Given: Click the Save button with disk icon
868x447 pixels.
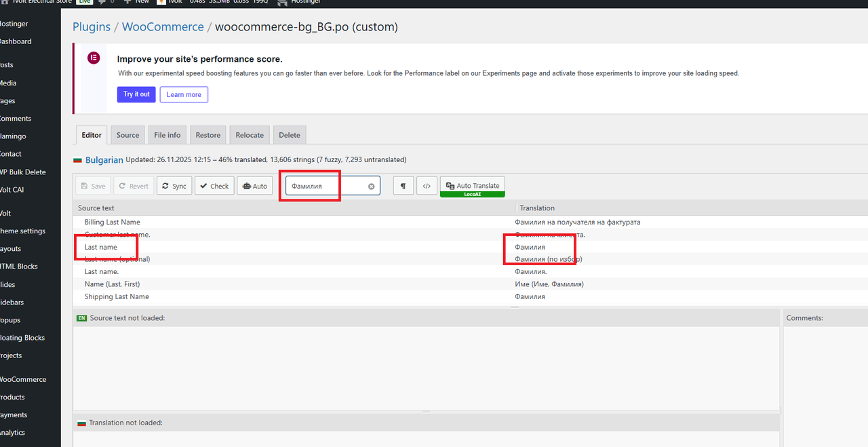Looking at the screenshot, I should [x=92, y=186].
